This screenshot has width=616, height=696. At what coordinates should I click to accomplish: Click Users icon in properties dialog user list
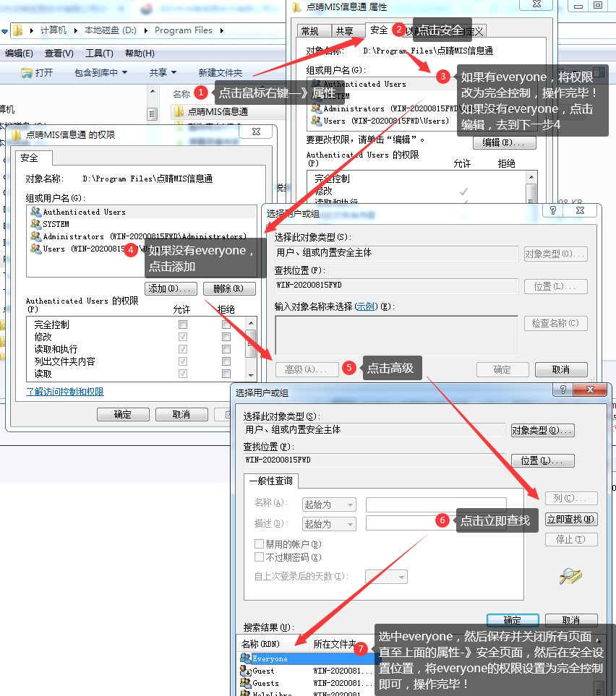click(x=316, y=120)
